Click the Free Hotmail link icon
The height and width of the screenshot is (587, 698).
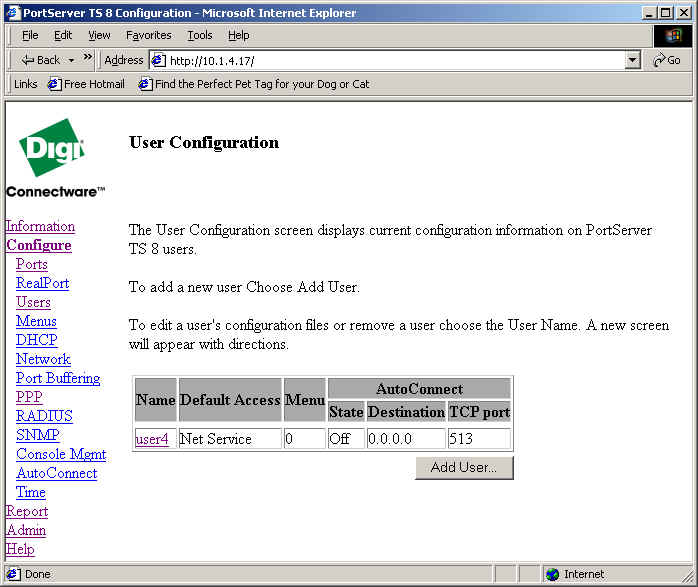pos(55,84)
